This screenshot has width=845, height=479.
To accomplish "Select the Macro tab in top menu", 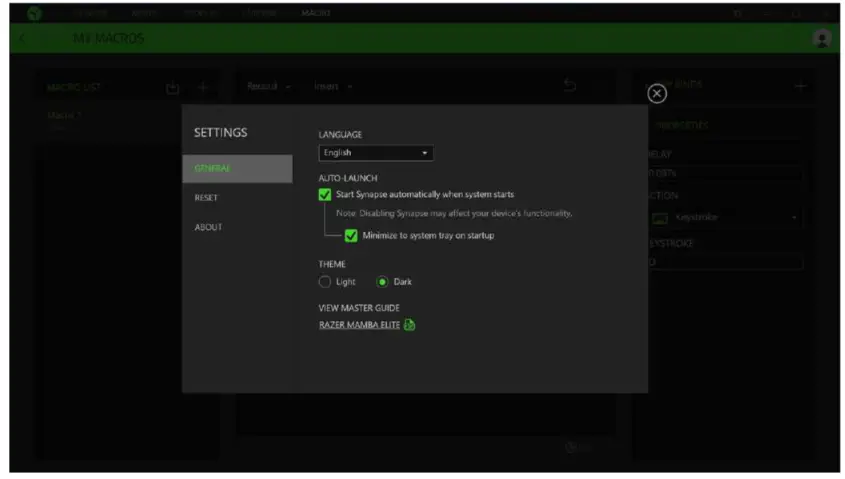I will [x=316, y=13].
